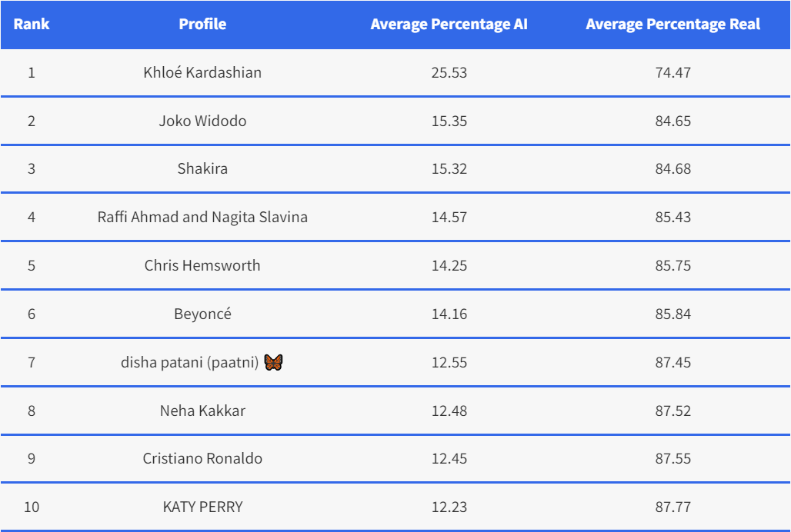Select the Joko Widodo profile name
Image resolution: width=791 pixels, height=532 pixels.
pyautogui.click(x=202, y=121)
